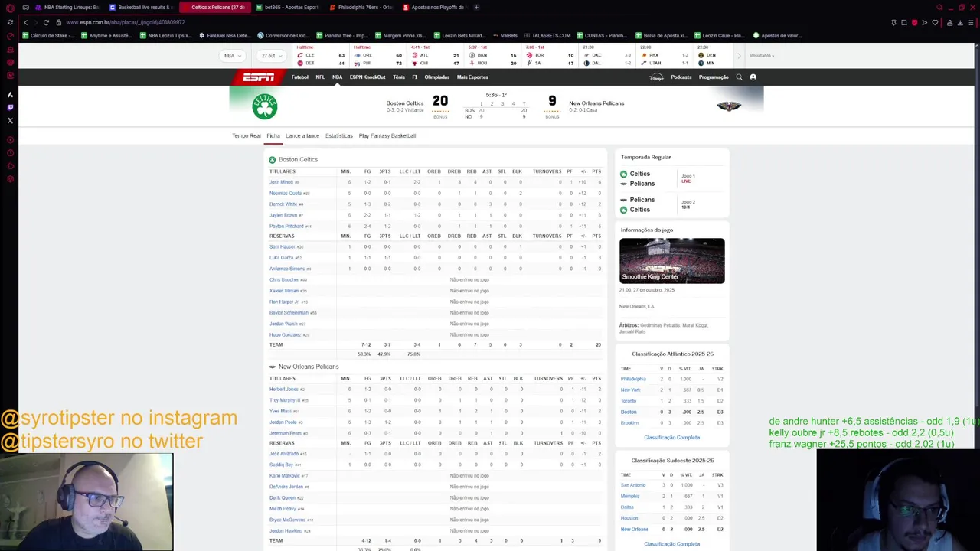Switch to Apostas nos Playoffs browser tab
The width and height of the screenshot is (980, 551).
[x=435, y=8]
